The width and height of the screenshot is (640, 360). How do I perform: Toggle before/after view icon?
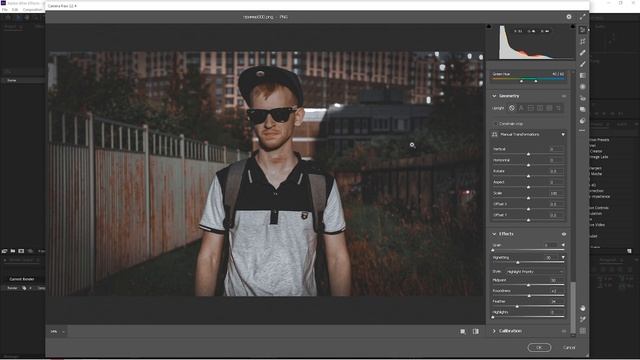pyautogui.click(x=462, y=331)
